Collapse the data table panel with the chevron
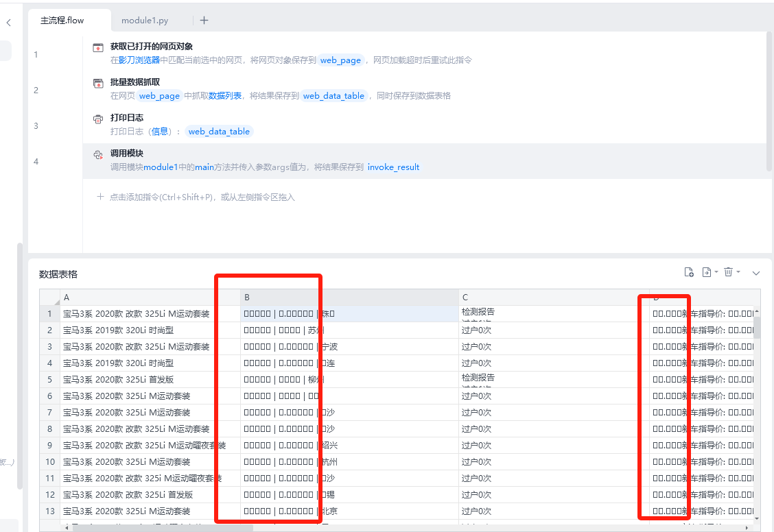This screenshot has width=774, height=532. [756, 273]
